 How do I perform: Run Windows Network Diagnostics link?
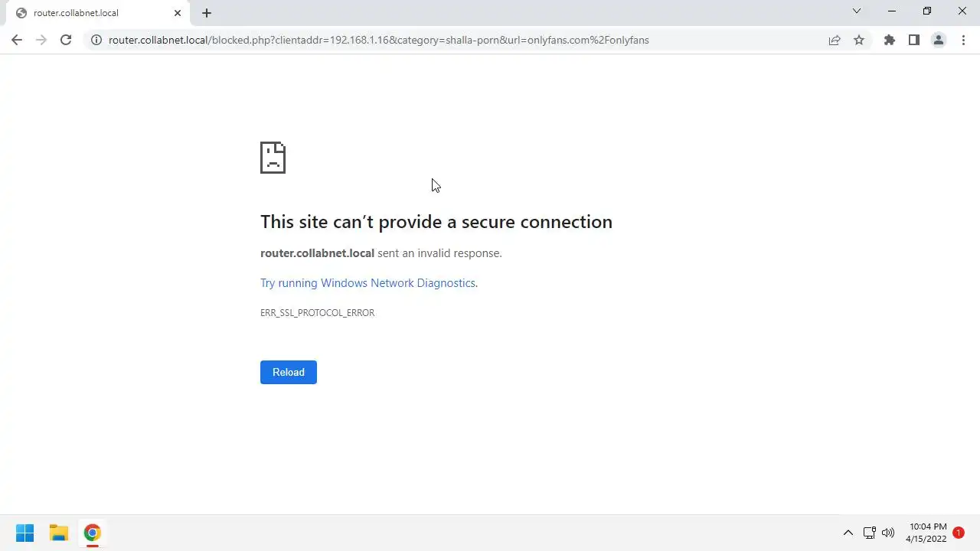point(367,283)
